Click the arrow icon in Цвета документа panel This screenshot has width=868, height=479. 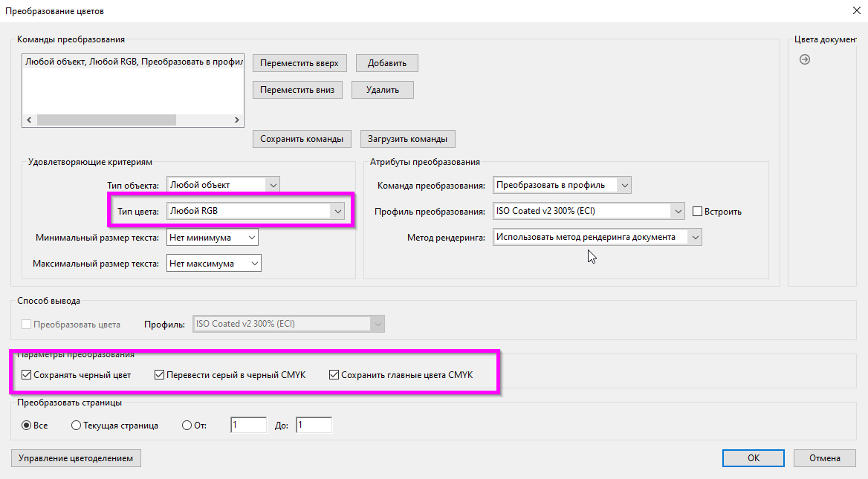click(804, 59)
